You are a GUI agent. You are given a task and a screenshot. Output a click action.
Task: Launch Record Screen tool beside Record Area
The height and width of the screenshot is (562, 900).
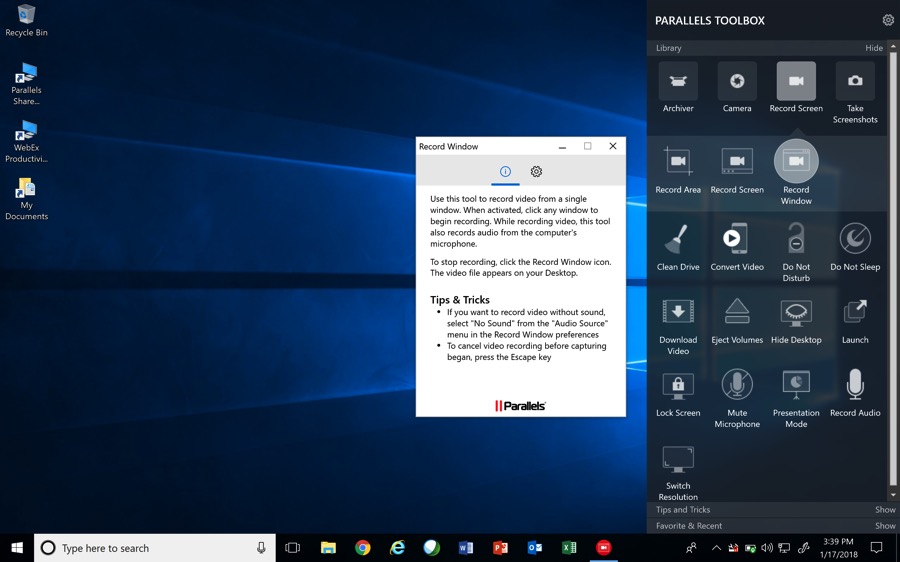point(737,161)
